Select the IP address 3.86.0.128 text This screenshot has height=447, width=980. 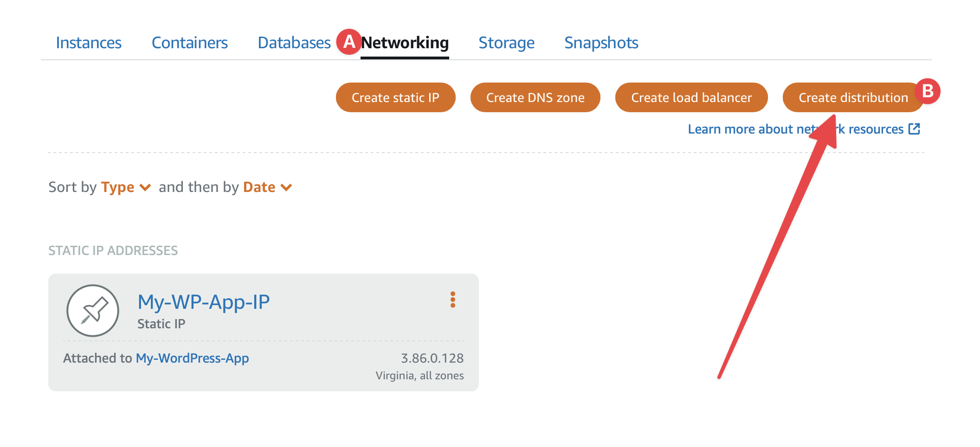pyautogui.click(x=432, y=358)
